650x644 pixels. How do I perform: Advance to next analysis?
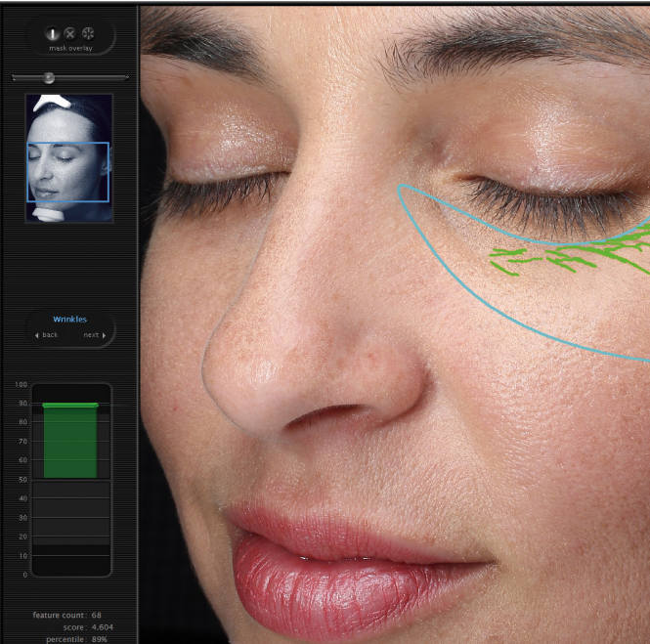click(94, 335)
